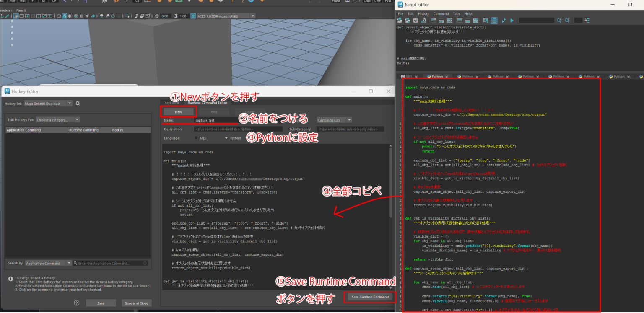Click the Save and Close button
Screen dimensions: 644x313
(137, 303)
